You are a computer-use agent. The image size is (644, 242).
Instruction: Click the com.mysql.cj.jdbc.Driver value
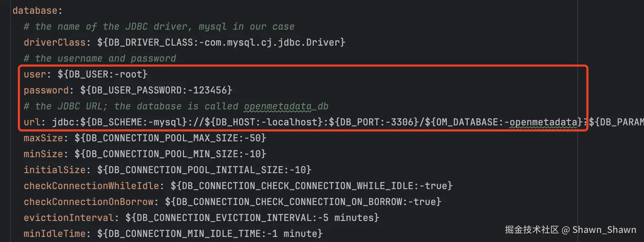tap(272, 42)
